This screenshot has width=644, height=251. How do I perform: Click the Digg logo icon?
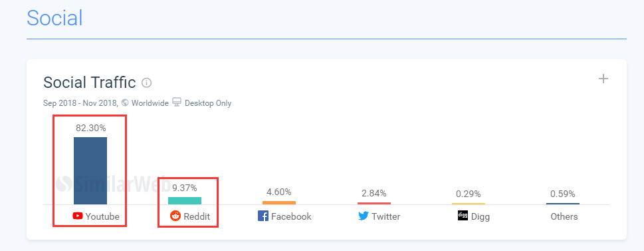463,216
